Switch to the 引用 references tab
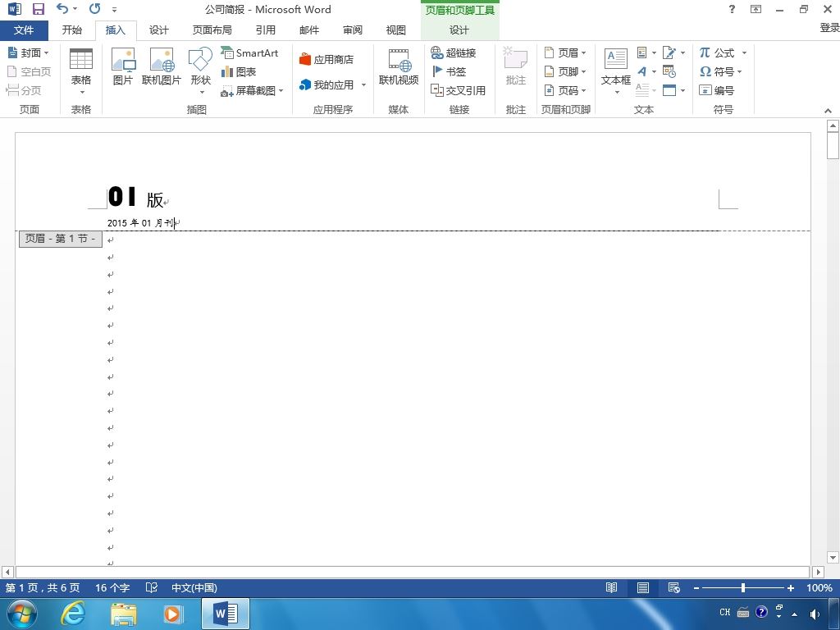 (x=265, y=30)
